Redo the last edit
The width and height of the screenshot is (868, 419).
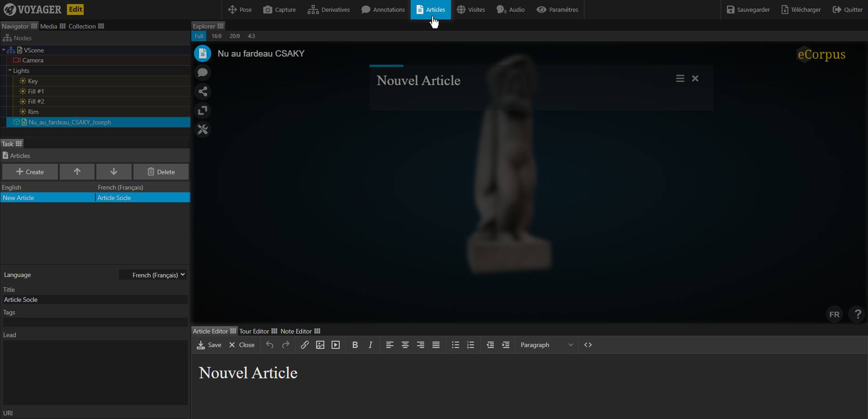pos(285,345)
